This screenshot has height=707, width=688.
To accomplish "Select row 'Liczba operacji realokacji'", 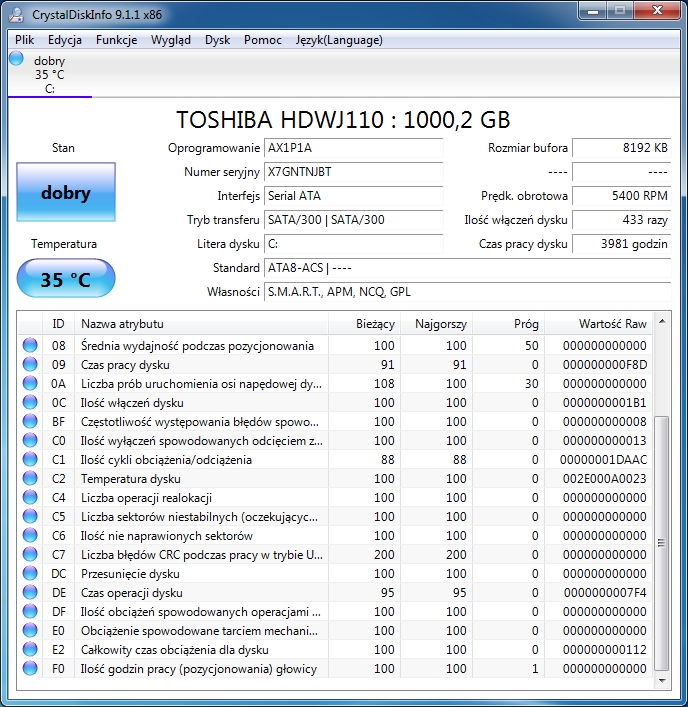I will pos(335,497).
